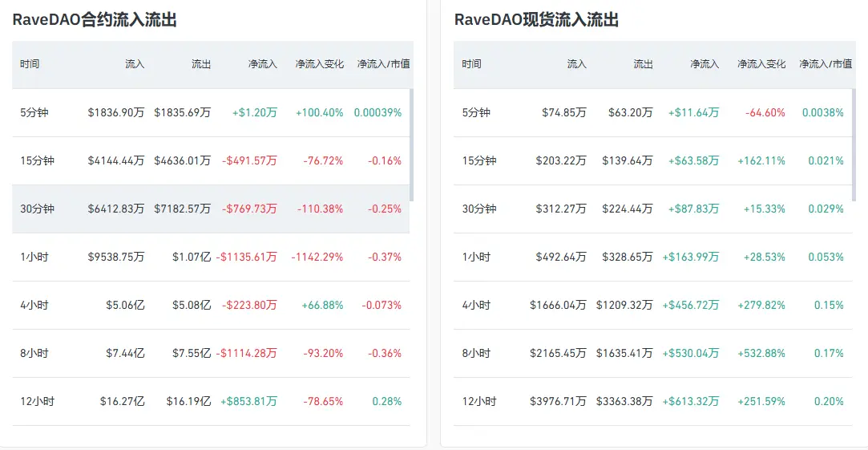Click the -64.60% spot change value
This screenshot has height=450, width=868.
click(765, 112)
